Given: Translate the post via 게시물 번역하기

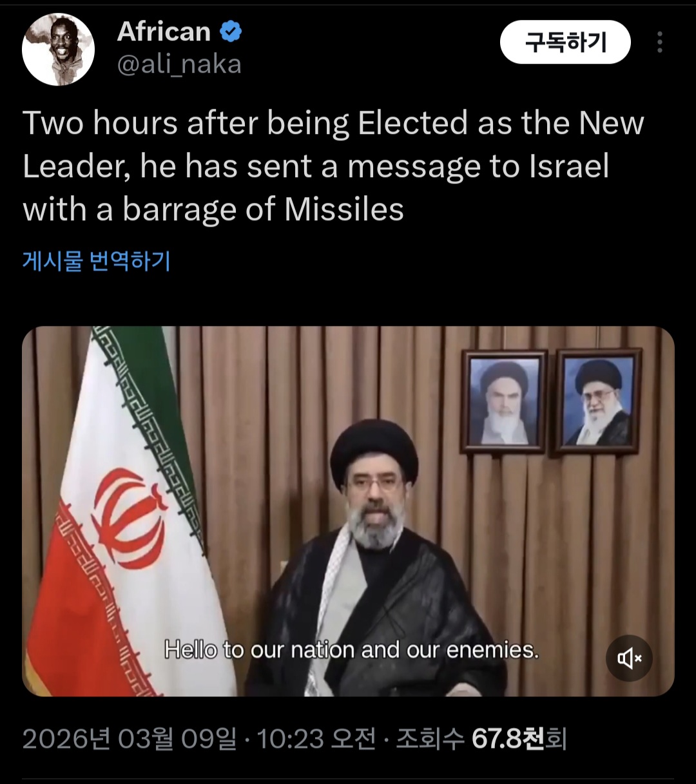Looking at the screenshot, I should pyautogui.click(x=97, y=261).
